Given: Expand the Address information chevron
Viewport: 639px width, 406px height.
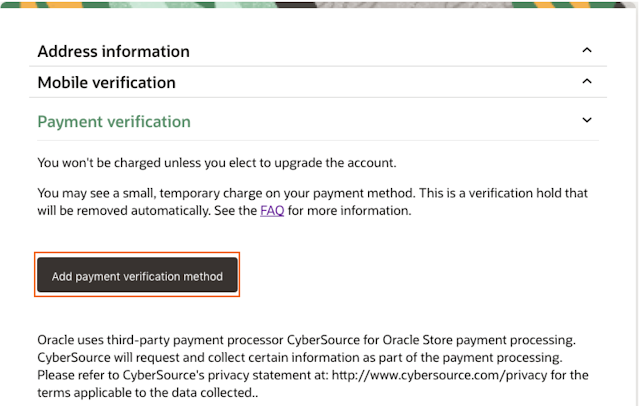Looking at the screenshot, I should tap(587, 50).
